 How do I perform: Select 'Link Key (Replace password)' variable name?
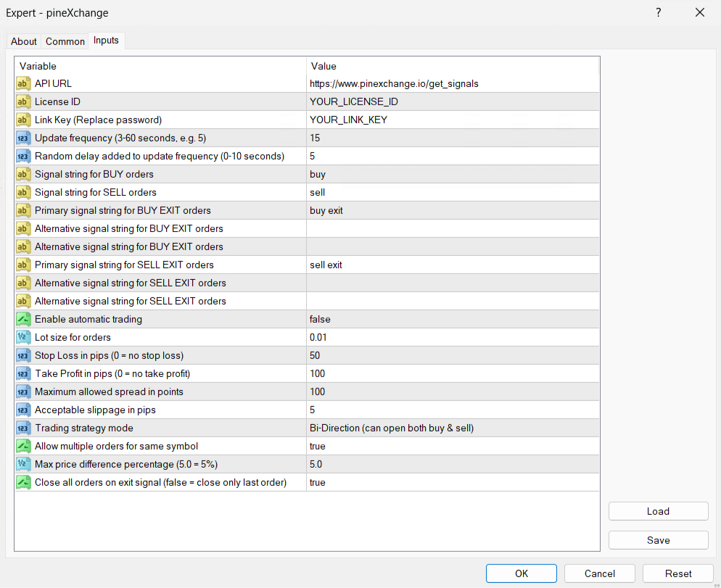point(99,120)
